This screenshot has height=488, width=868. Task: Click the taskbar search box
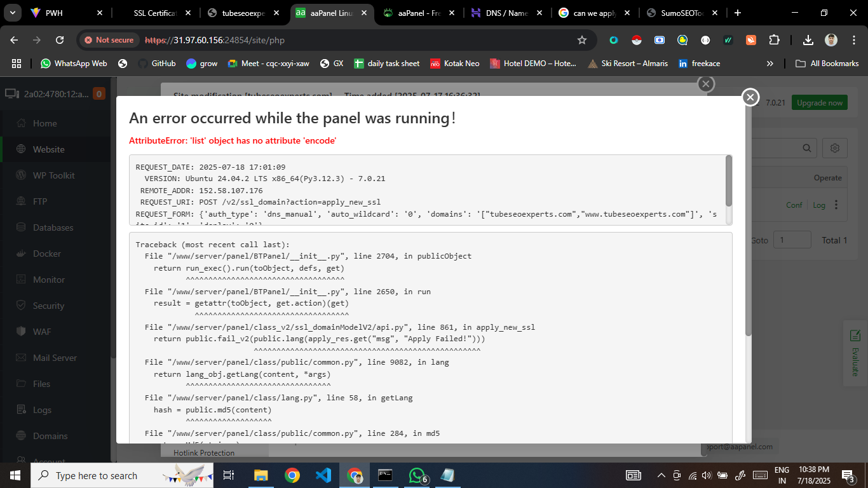[122, 475]
